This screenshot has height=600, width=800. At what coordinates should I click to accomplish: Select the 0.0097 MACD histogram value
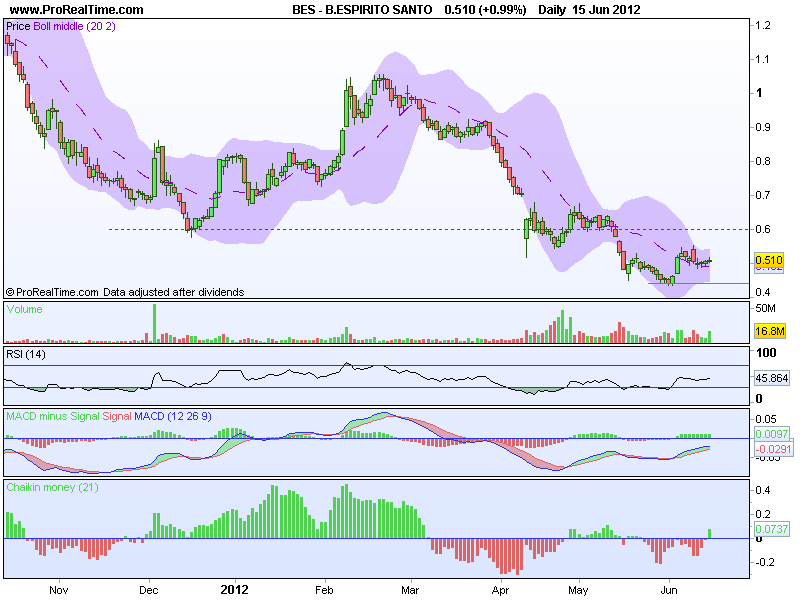tap(771, 434)
